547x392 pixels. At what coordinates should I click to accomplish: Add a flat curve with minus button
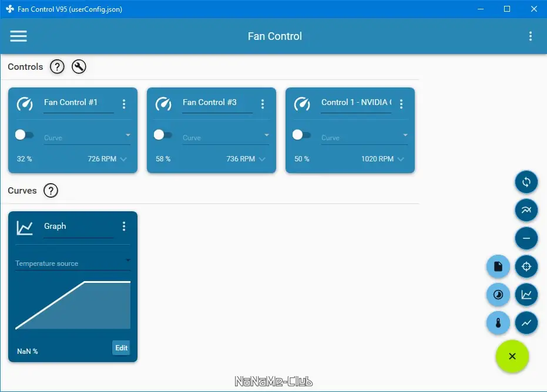point(526,238)
